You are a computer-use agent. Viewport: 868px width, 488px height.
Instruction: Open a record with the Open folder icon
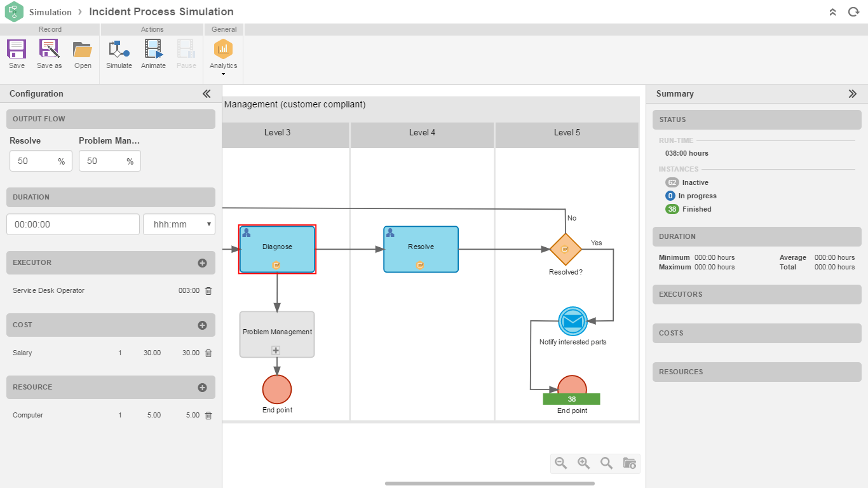point(83,50)
